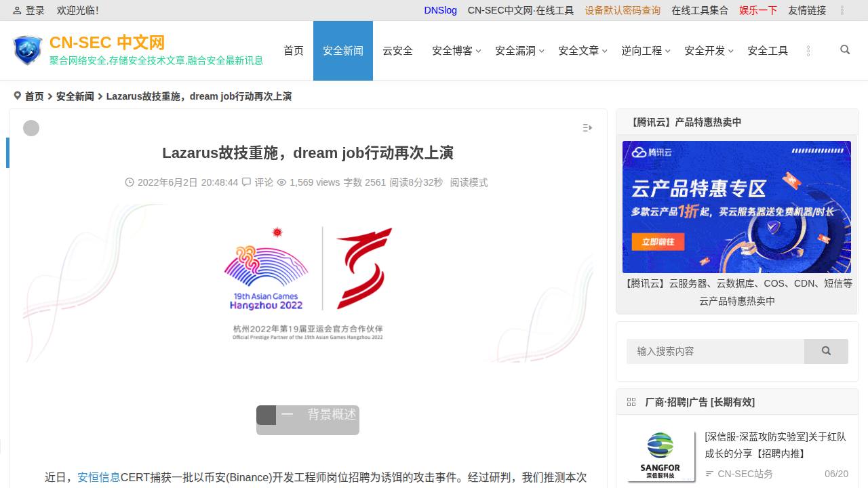Open 在线工具集合 link
The width and height of the screenshot is (868, 488).
tap(700, 10)
